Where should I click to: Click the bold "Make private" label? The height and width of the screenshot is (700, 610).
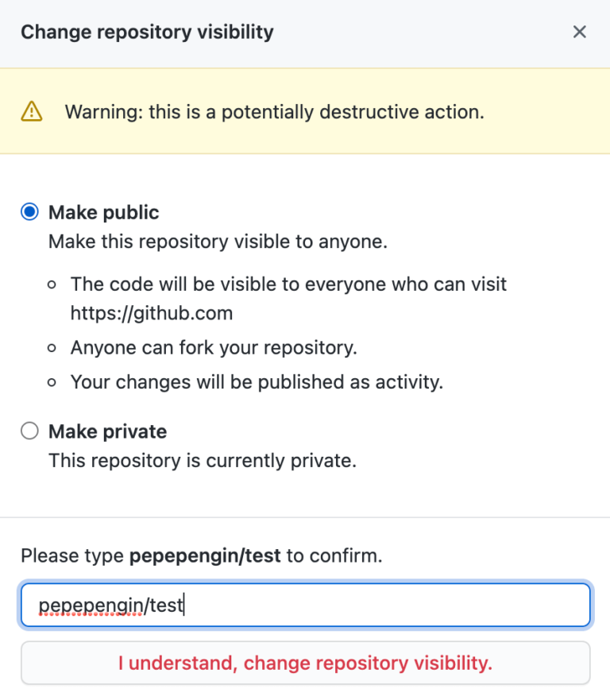[x=108, y=431]
